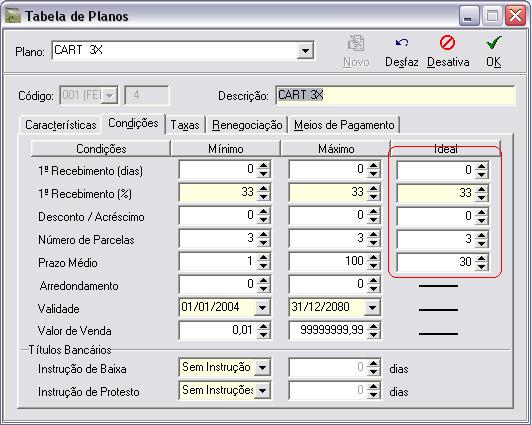
Task: Decrease Valor de Venda maximum value
Action: point(373,335)
